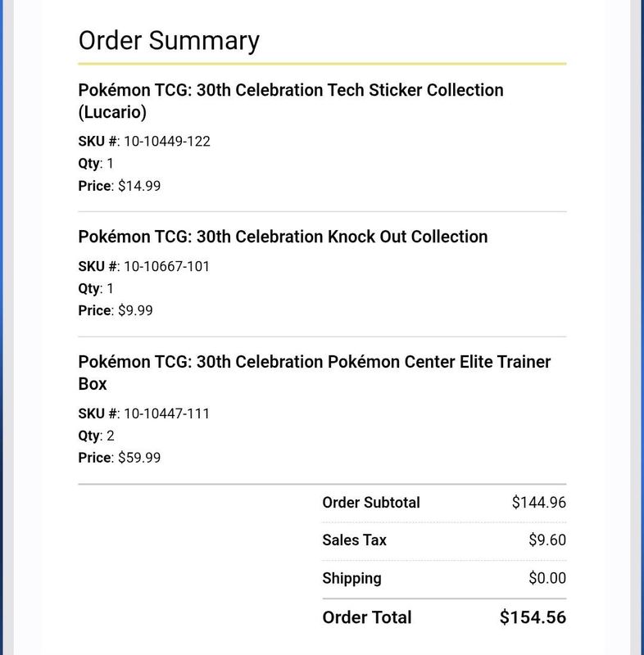
Task: Open the Pokémon Center Elite Trainer Box title
Action: tap(315, 373)
